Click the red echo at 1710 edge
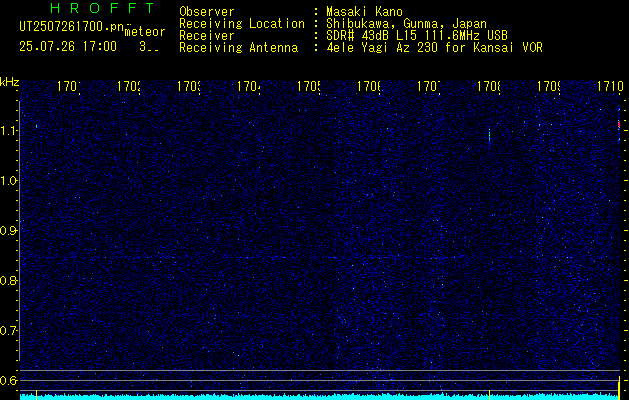 click(x=619, y=124)
